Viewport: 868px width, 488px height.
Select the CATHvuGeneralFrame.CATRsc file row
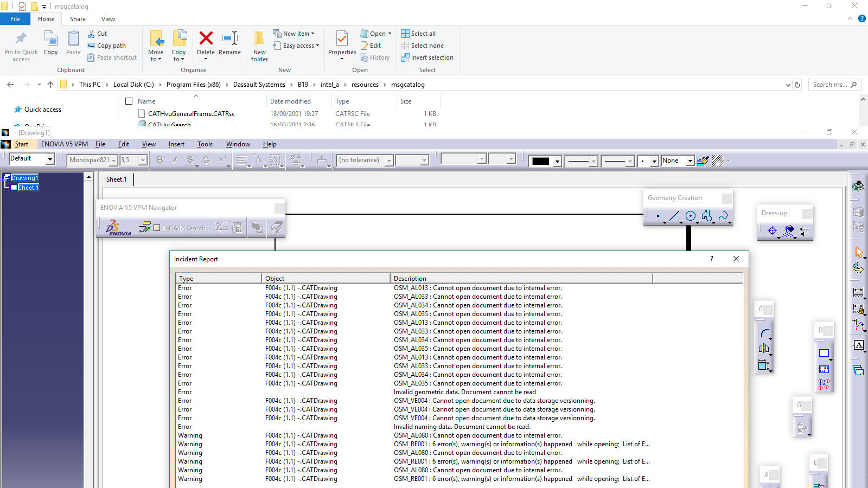191,114
